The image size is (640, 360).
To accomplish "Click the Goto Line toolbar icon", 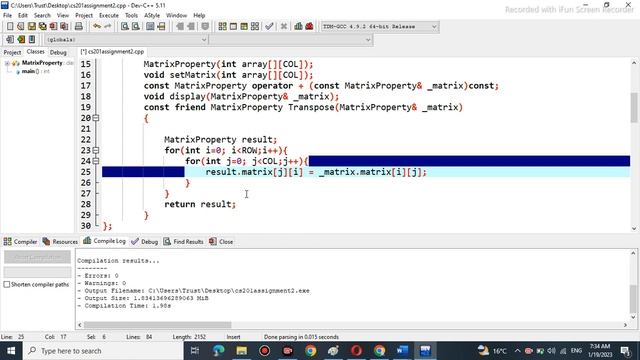I will 161,27.
